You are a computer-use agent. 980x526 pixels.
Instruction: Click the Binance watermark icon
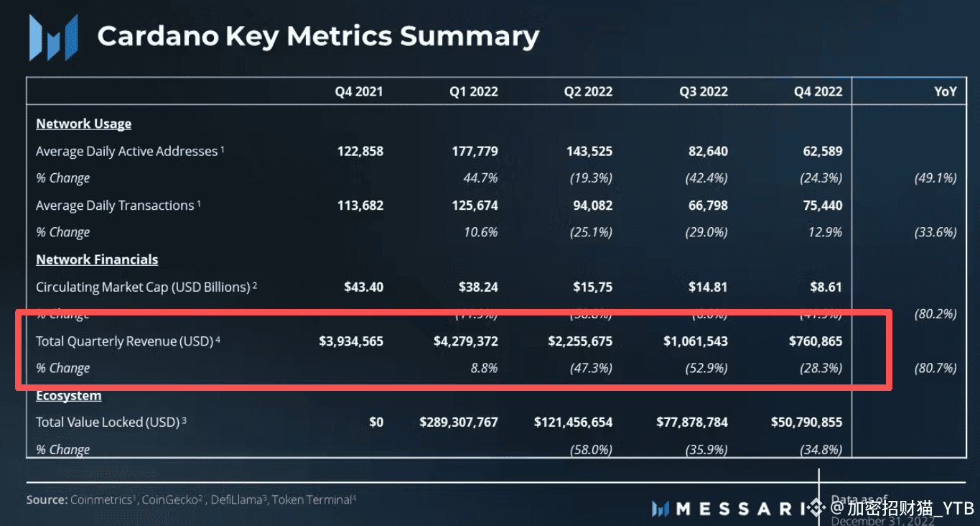(817, 508)
